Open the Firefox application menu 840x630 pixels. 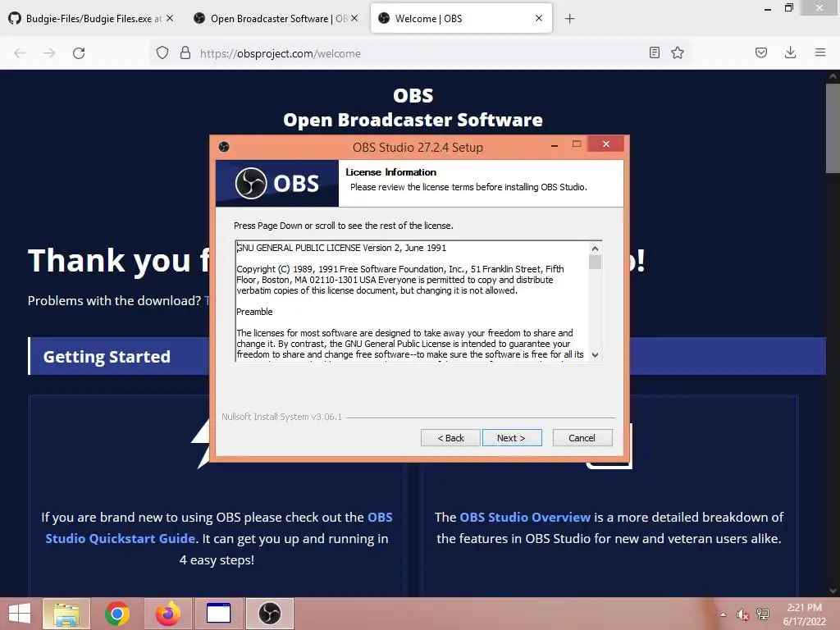820,52
